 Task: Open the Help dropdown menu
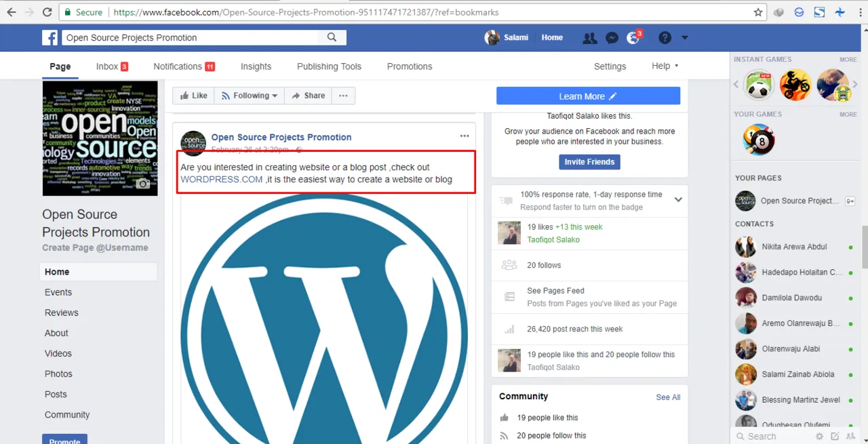tap(665, 66)
